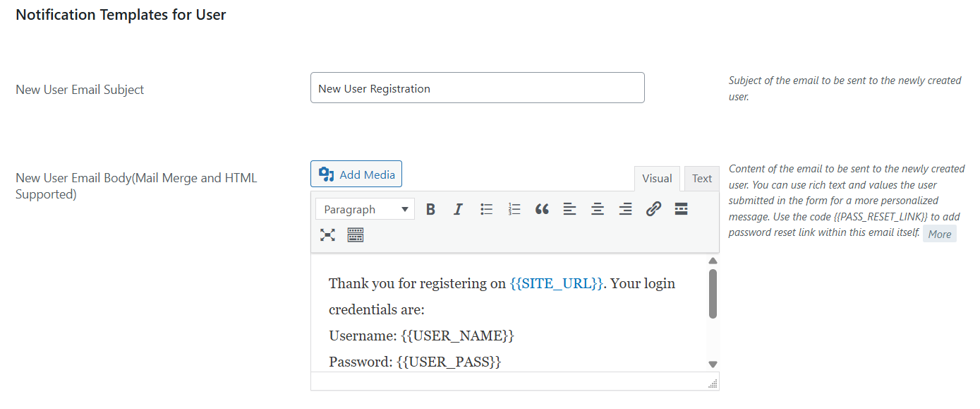Apply blockquote formatting

542,209
